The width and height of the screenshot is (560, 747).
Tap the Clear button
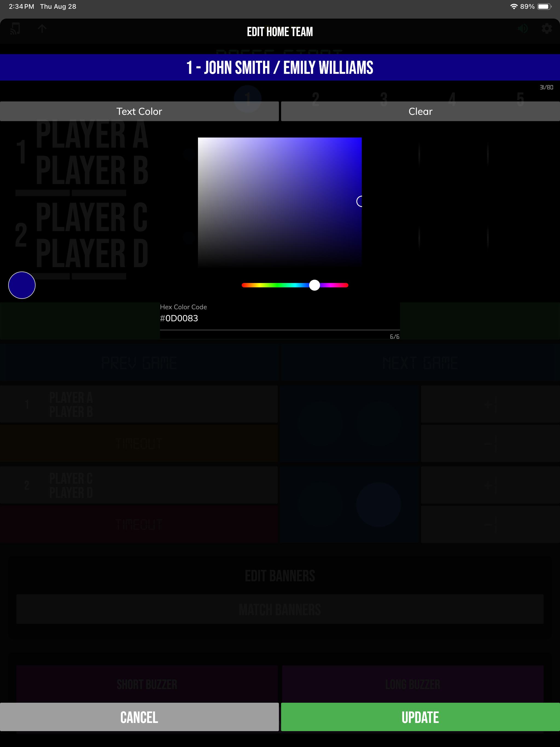(x=421, y=112)
